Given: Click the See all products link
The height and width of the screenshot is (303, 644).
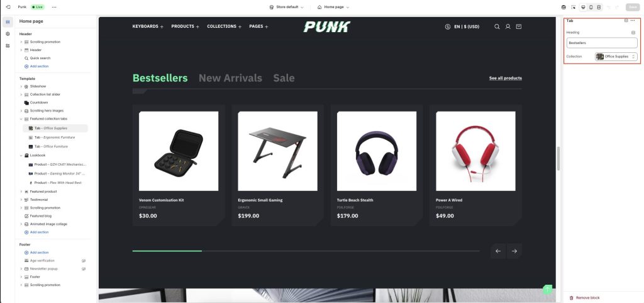Looking at the screenshot, I should 506,78.
